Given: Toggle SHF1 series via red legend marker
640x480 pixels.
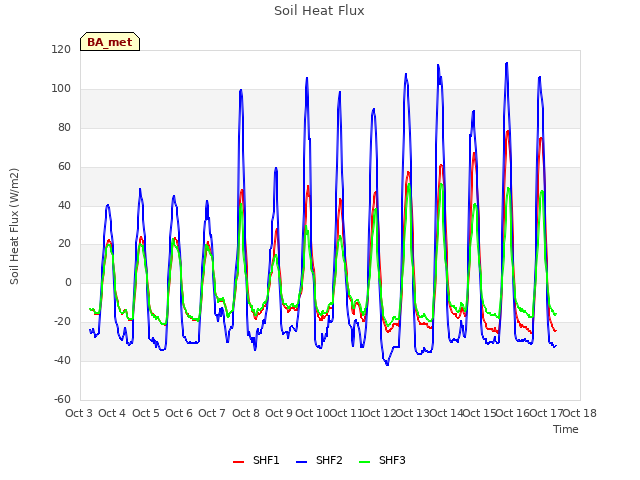Looking at the screenshot, I should coord(238,461).
